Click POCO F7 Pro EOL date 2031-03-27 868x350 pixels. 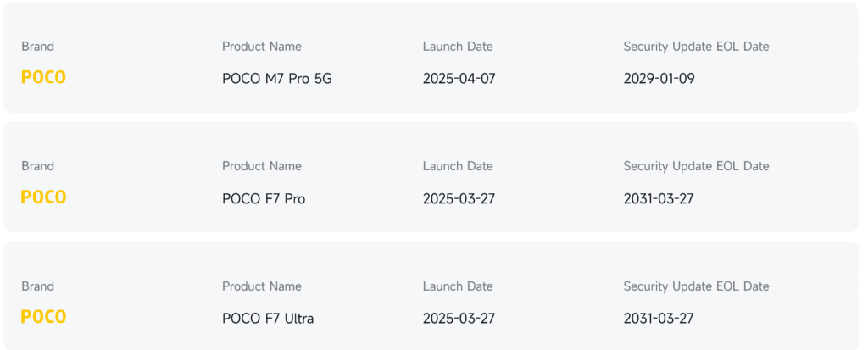(x=658, y=199)
